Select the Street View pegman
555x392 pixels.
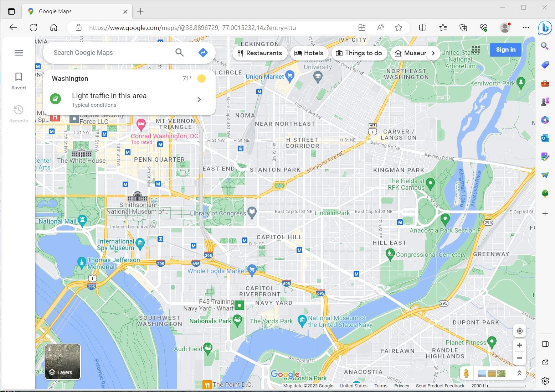coord(466,373)
